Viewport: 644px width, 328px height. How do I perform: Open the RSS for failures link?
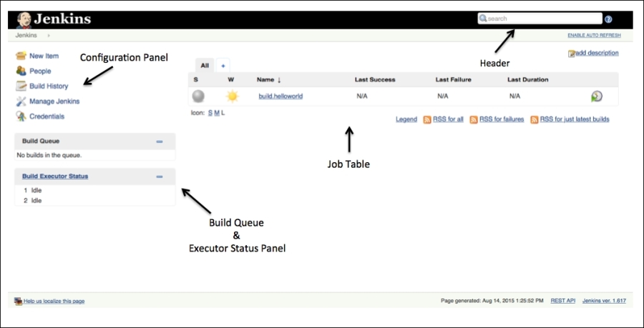pyautogui.click(x=502, y=119)
